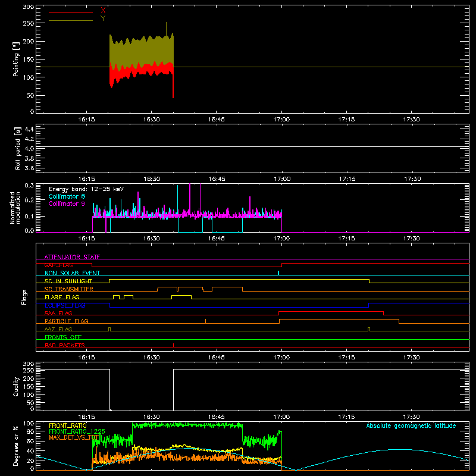
Task: Click the 'Quality' y-axis title
Action: [16, 386]
